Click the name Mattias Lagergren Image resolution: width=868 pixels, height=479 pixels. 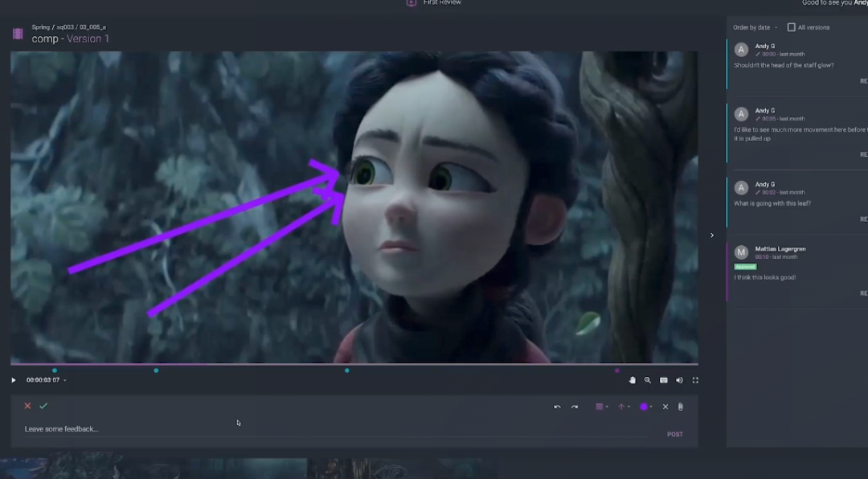point(780,249)
